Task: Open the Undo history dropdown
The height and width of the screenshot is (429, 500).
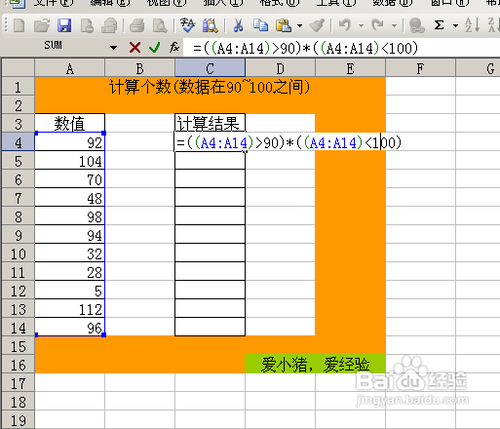Action: [361, 26]
